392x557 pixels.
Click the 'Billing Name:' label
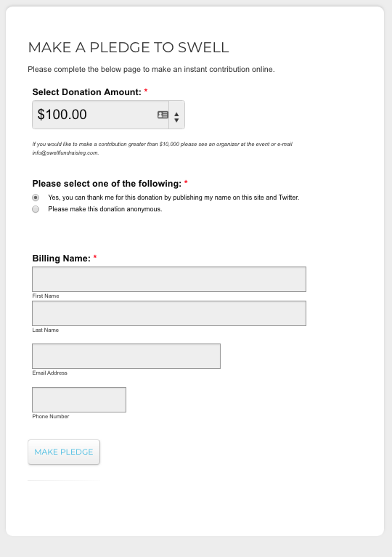click(x=62, y=259)
